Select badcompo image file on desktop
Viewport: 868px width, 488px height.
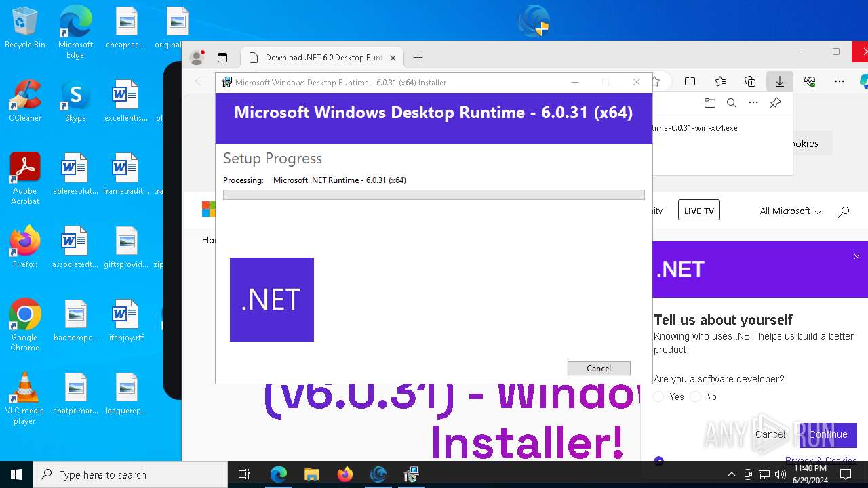tap(75, 321)
